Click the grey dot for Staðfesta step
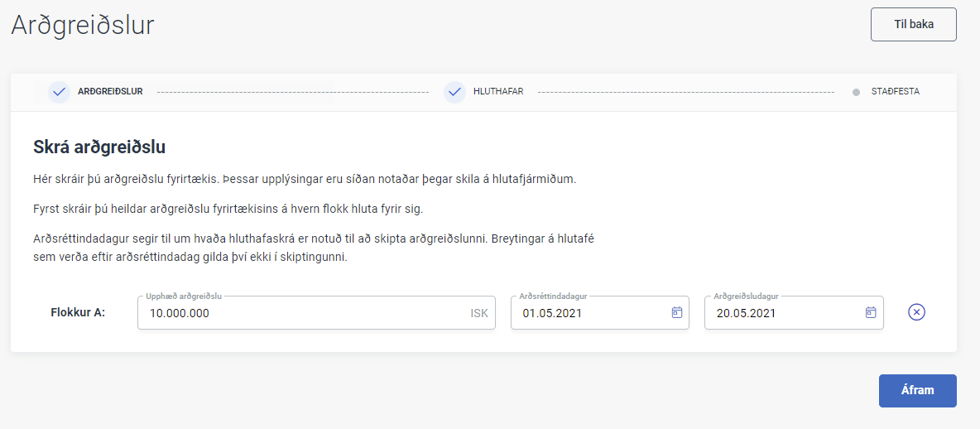The height and width of the screenshot is (429, 980). (856, 92)
